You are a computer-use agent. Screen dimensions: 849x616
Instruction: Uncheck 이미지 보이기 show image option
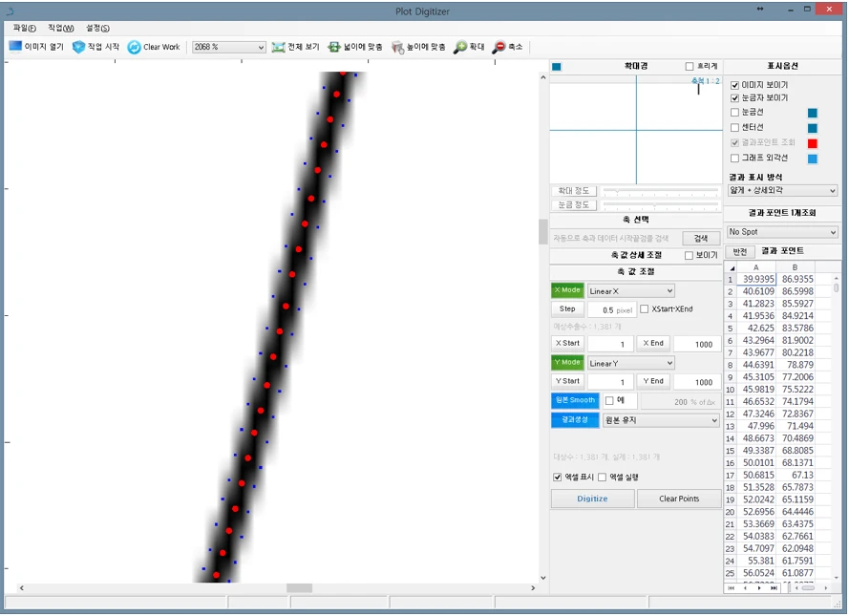734,85
